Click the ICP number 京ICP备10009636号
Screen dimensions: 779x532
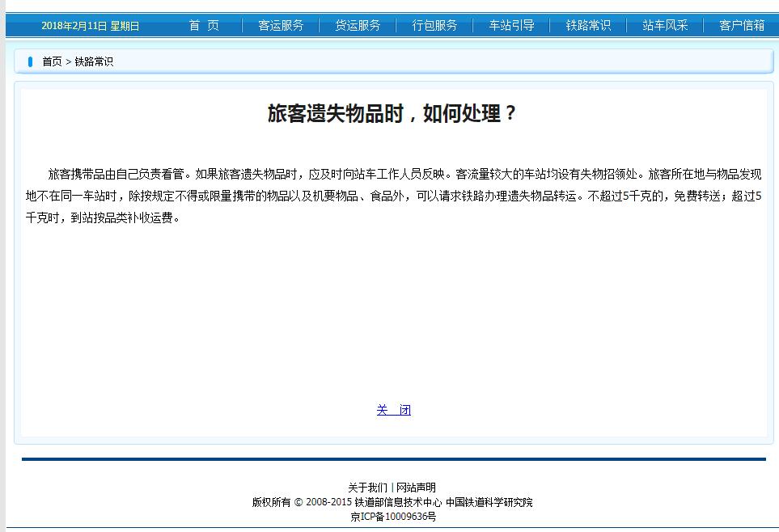tap(393, 517)
